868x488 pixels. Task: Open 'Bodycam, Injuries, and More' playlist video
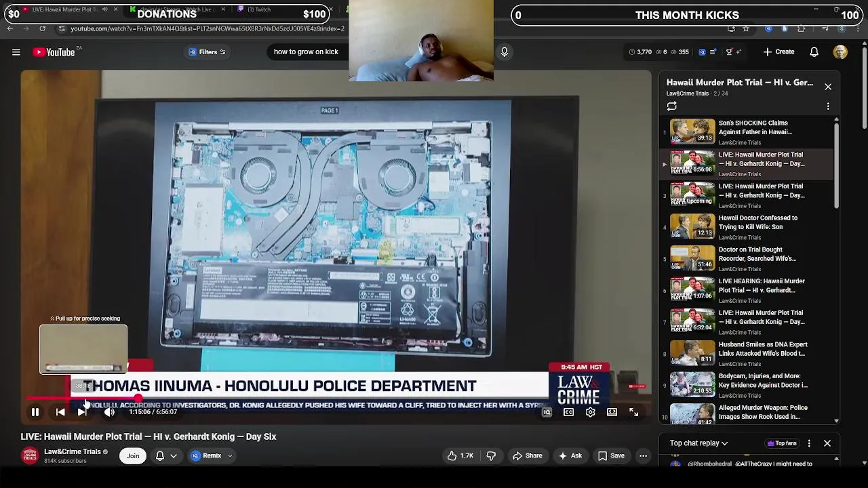pos(747,385)
